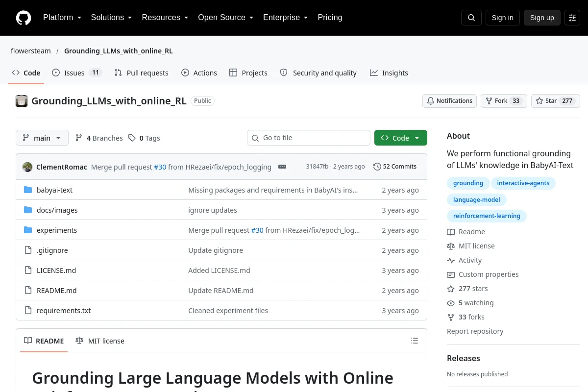
Task: Open ClementRomac's avatar in commit bar
Action: 27,167
